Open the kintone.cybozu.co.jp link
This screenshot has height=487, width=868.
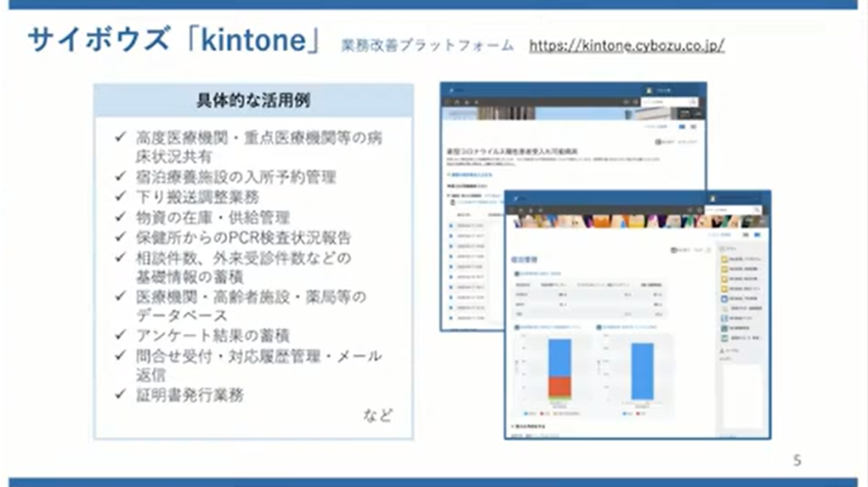pyautogui.click(x=626, y=46)
